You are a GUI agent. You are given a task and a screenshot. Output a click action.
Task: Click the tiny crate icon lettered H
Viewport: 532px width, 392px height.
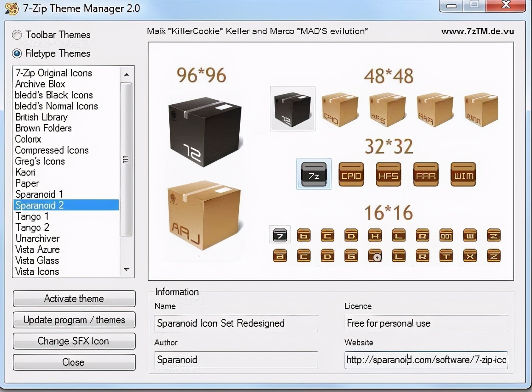pos(375,235)
